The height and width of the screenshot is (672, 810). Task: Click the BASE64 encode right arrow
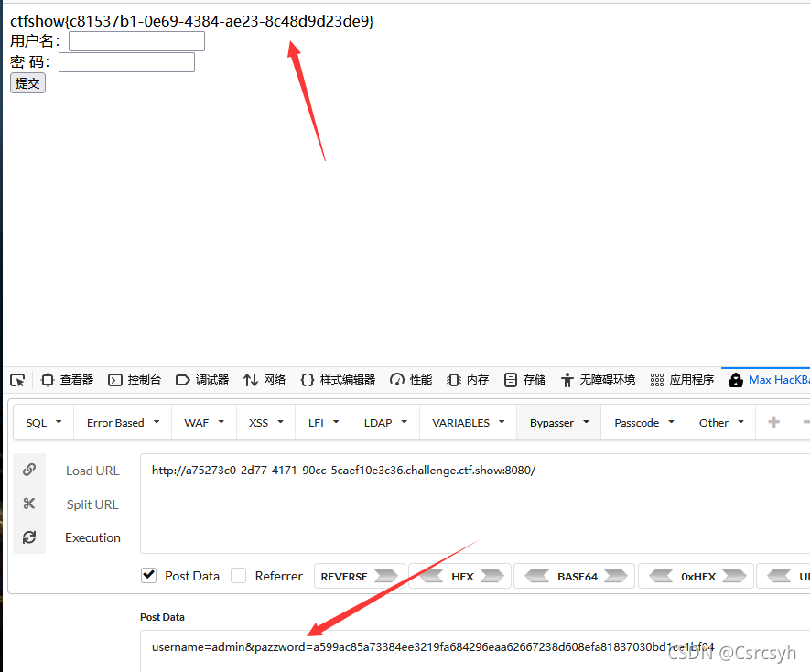tap(616, 576)
